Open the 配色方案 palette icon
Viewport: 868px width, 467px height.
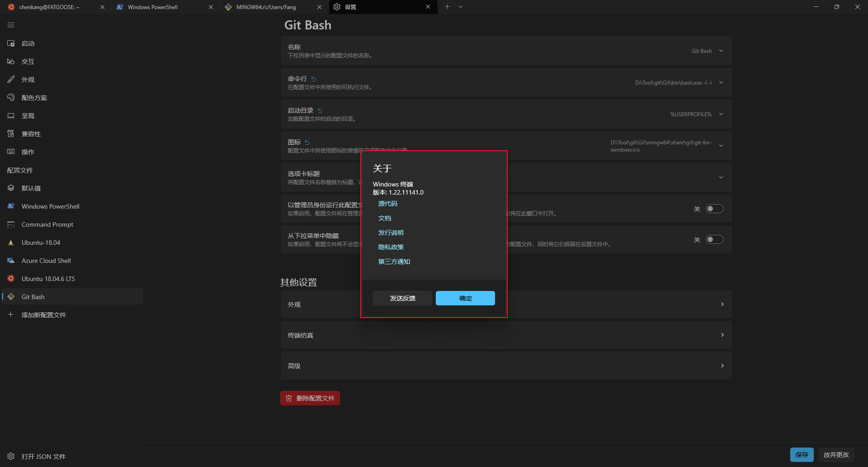[x=11, y=98]
